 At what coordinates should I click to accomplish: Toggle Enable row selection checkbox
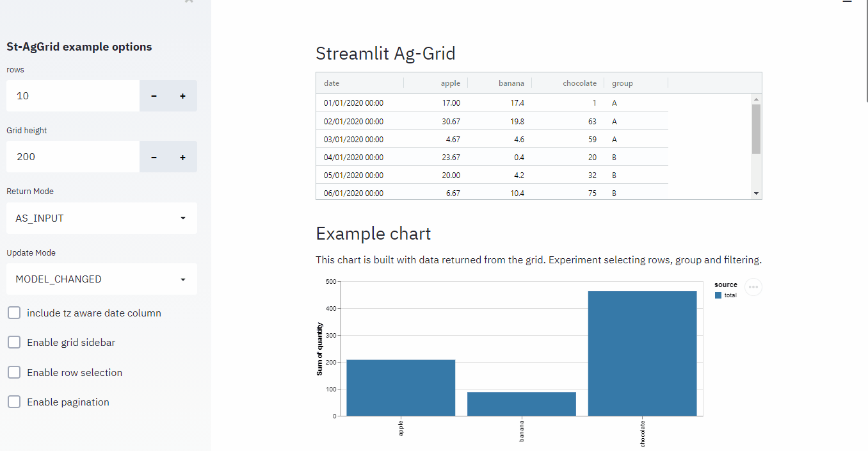(14, 372)
